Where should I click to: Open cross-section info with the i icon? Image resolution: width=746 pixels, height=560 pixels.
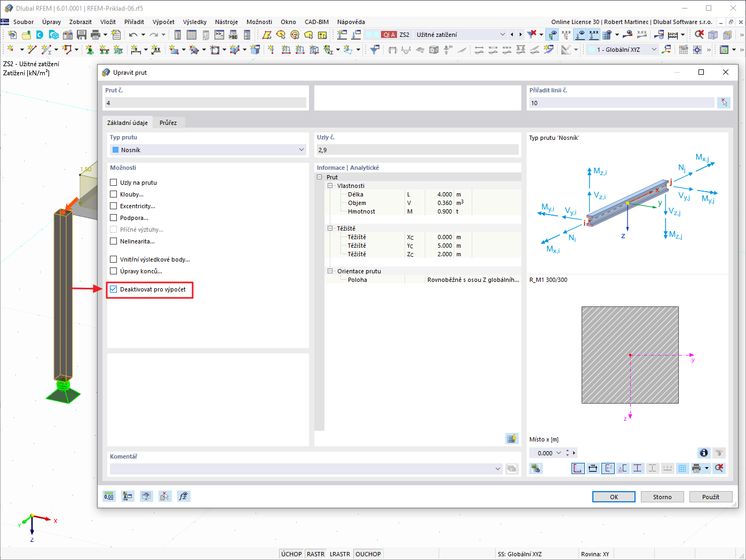click(x=703, y=452)
